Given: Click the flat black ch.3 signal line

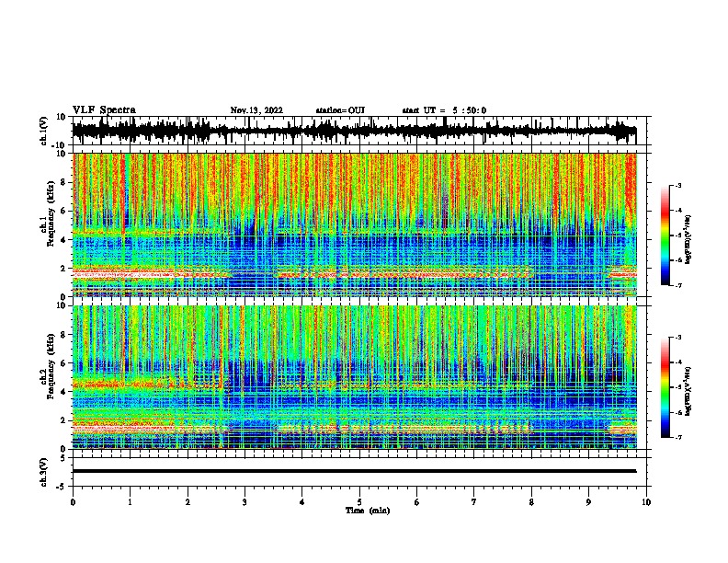Looking at the screenshot, I should 354,471.
